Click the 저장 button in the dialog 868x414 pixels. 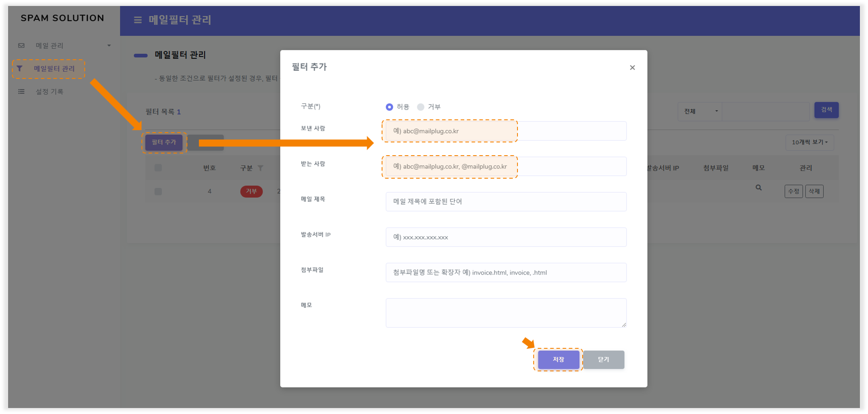(558, 360)
